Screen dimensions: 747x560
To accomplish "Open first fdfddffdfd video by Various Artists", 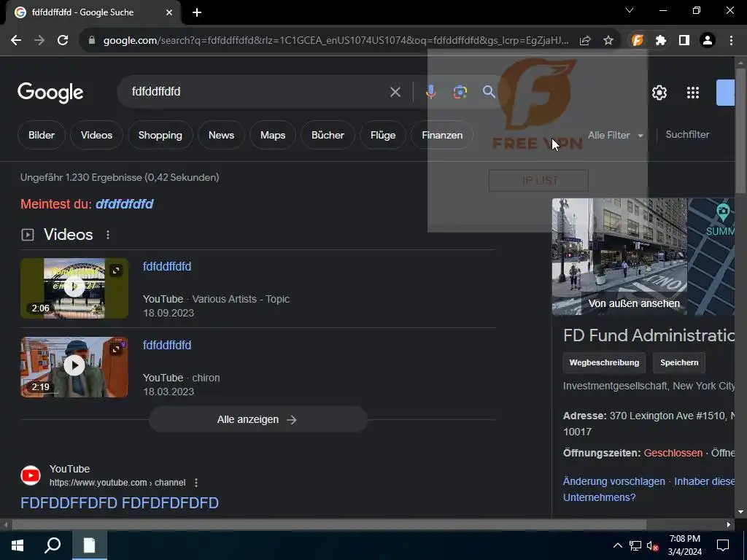I will pyautogui.click(x=167, y=266).
